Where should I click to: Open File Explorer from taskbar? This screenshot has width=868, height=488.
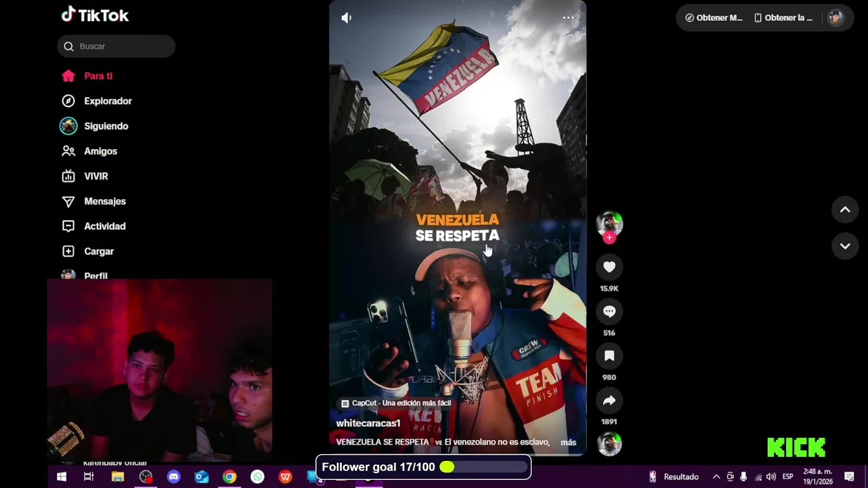(117, 477)
